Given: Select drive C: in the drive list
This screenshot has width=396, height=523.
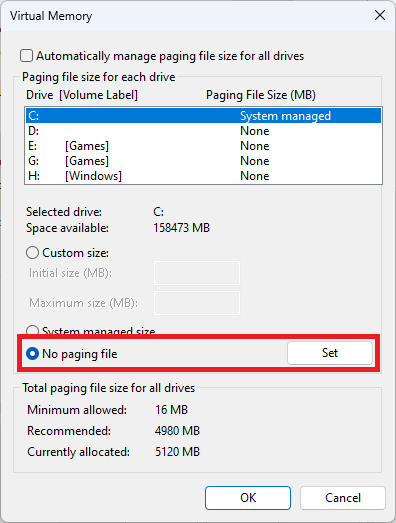Looking at the screenshot, I should pos(203,116).
